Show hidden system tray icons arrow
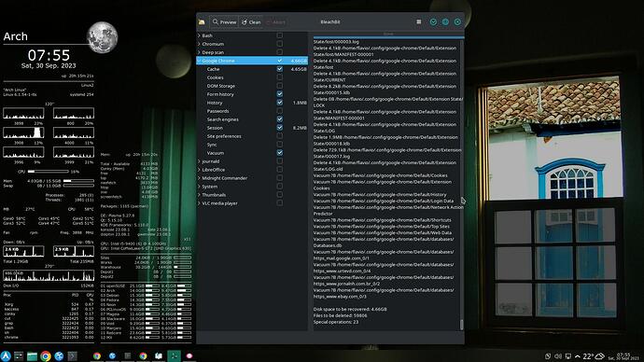Image resolution: width=644 pixels, height=362 pixels. 578,356
